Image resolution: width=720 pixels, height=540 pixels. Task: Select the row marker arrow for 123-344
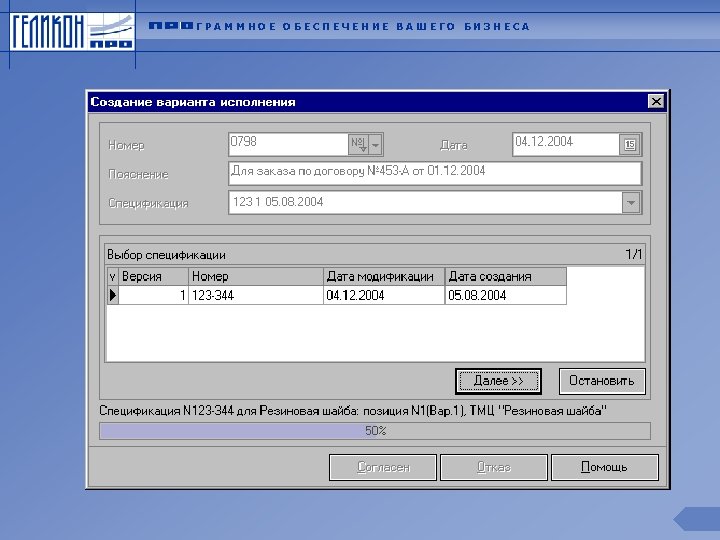112,295
